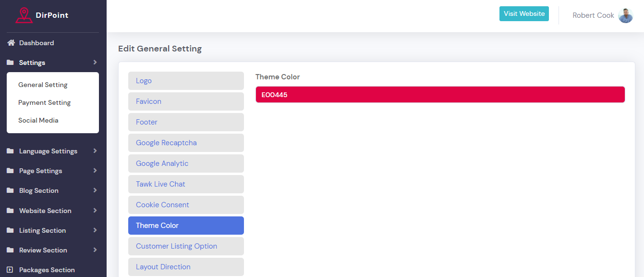Screen dimensions: 644x277
Task: Open the Payment Setting submenu item
Action: (44, 102)
